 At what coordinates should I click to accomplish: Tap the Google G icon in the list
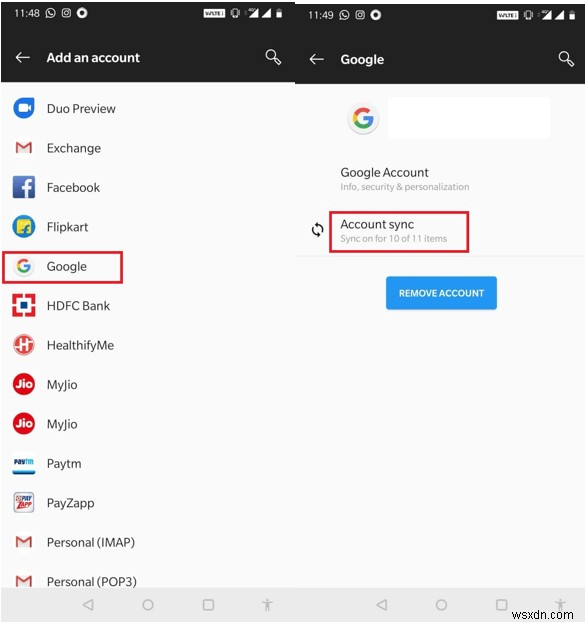coord(24,266)
